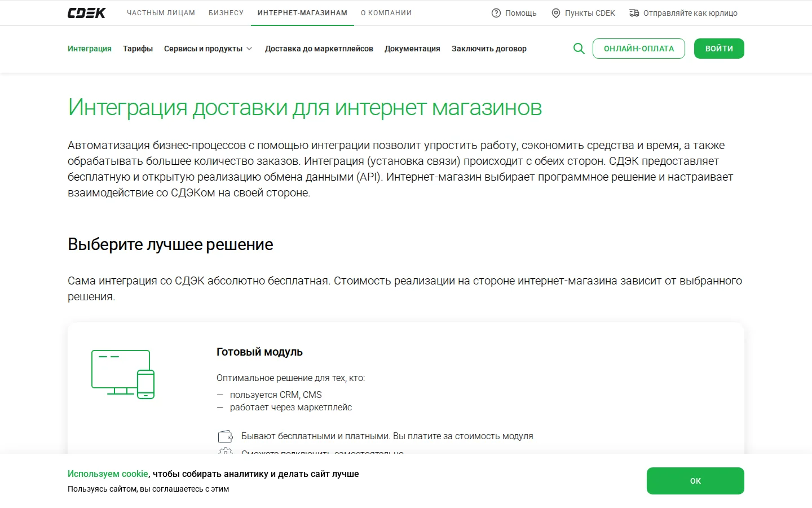Screen dimensions: 812x508
Task: Open the search magnifier icon
Action: (579, 49)
